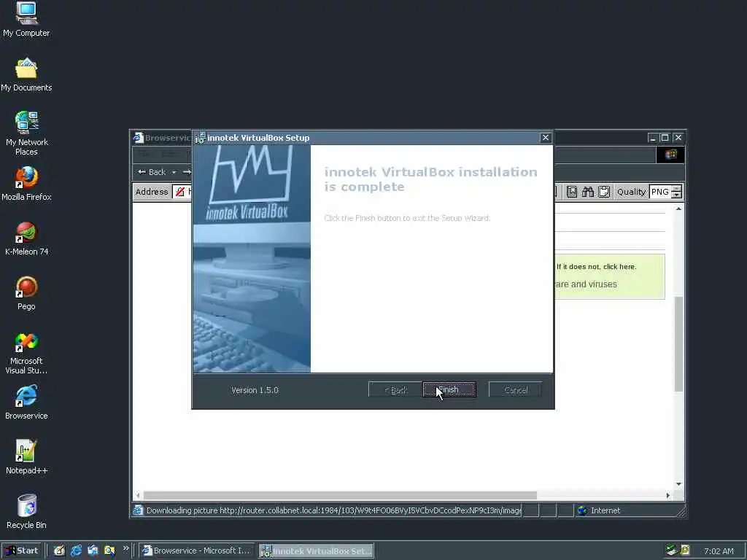Click the scroll down arrow in Browservice window
The height and width of the screenshot is (560, 747).
pyautogui.click(x=678, y=484)
